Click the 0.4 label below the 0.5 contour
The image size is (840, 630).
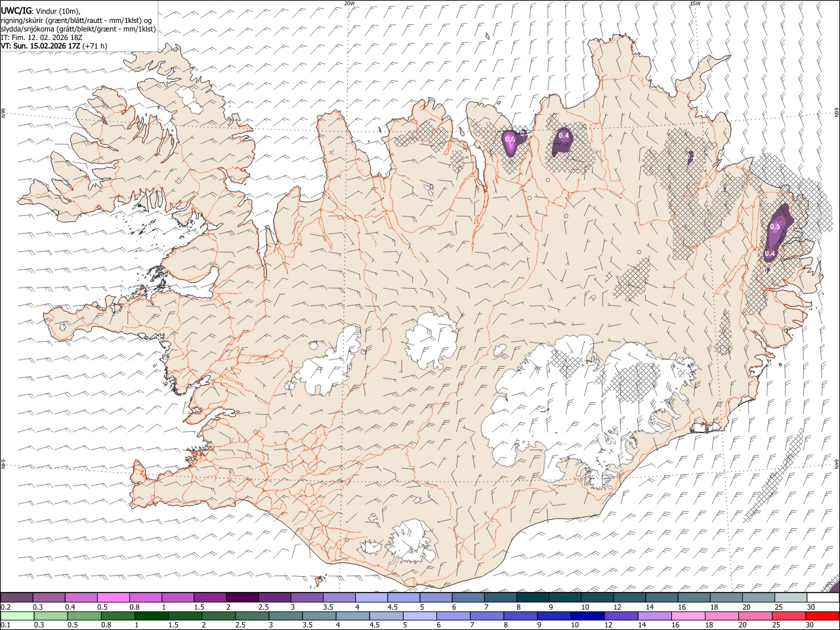coord(770,253)
